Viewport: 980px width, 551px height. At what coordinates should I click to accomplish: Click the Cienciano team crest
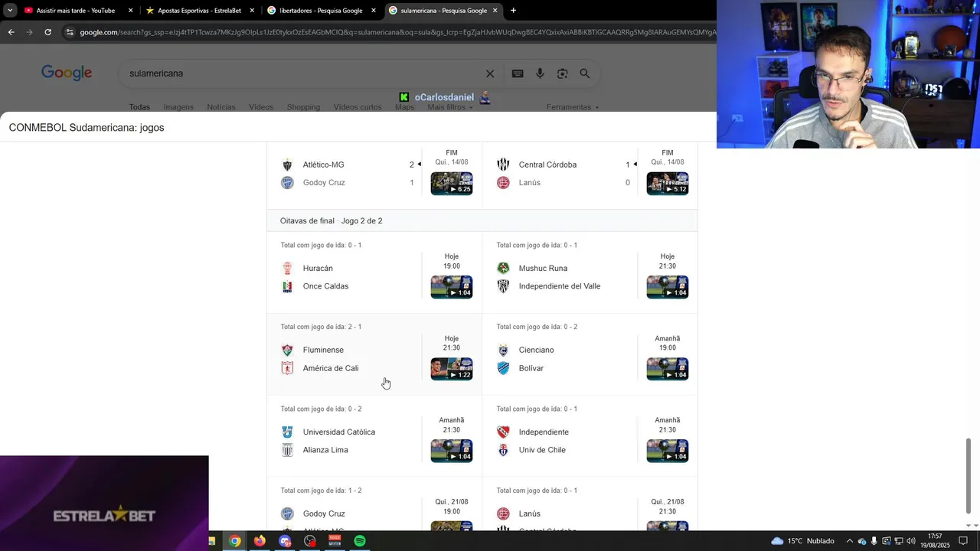(x=503, y=350)
